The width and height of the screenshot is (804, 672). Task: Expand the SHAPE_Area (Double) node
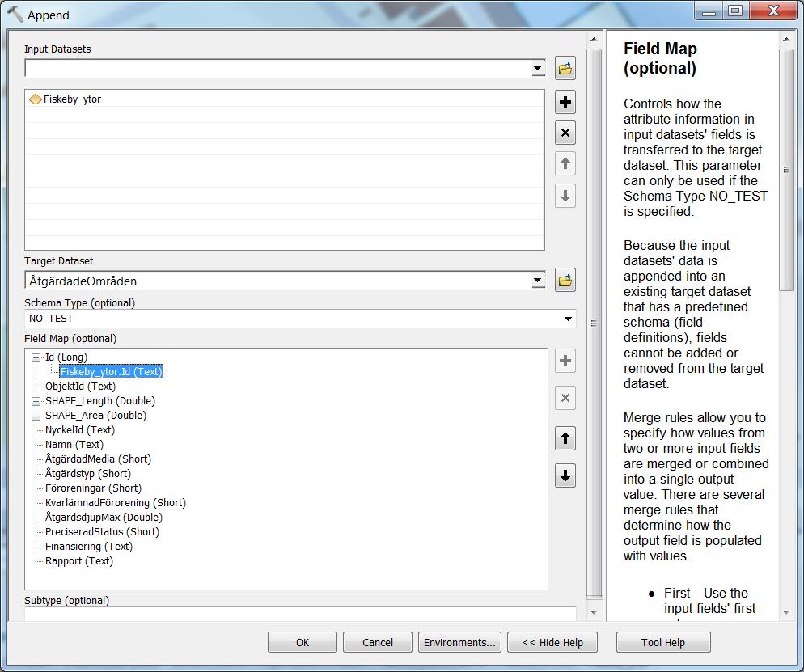[x=36, y=416]
